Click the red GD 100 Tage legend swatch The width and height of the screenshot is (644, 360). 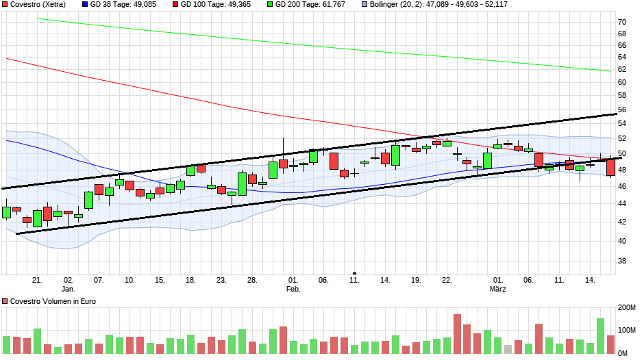(175, 5)
